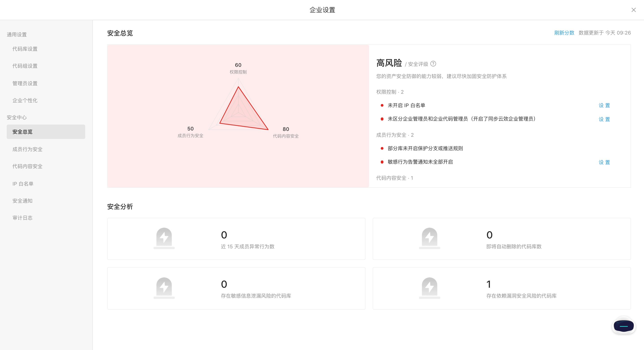The width and height of the screenshot is (644, 350).
Task: Click 权限控制 · 2 section heading
Action: point(390,92)
